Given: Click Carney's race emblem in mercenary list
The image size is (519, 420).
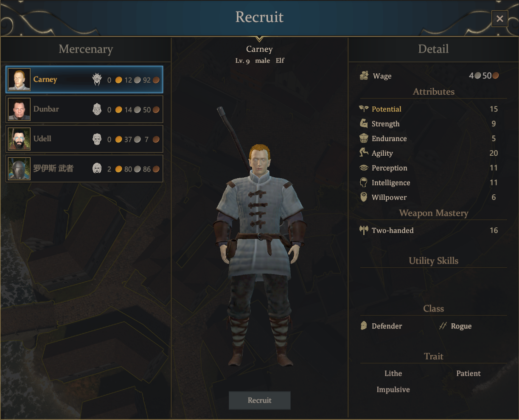Looking at the screenshot, I should [x=97, y=79].
